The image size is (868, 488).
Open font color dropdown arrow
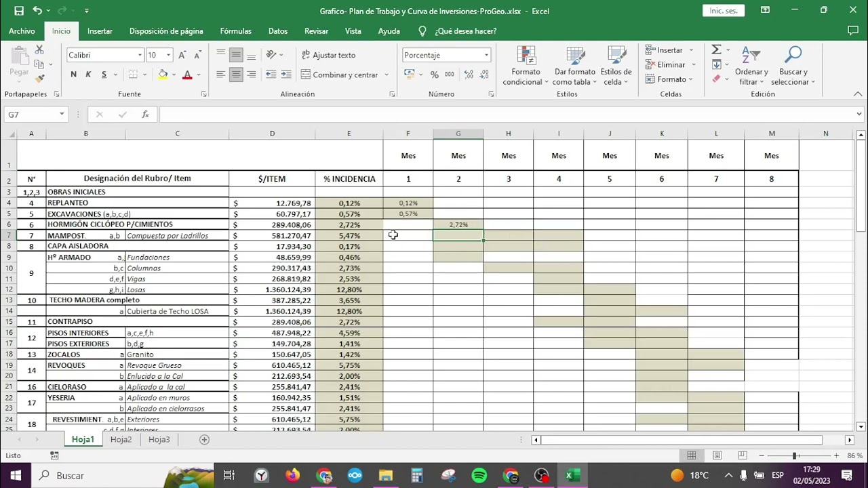(x=198, y=75)
